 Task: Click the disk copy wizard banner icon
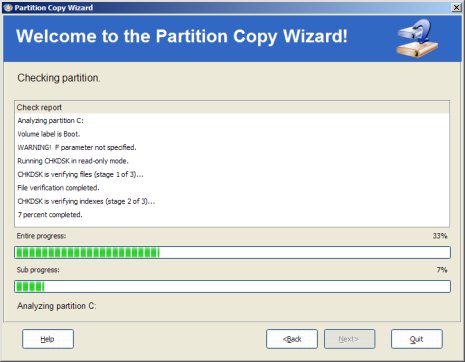coord(417,37)
